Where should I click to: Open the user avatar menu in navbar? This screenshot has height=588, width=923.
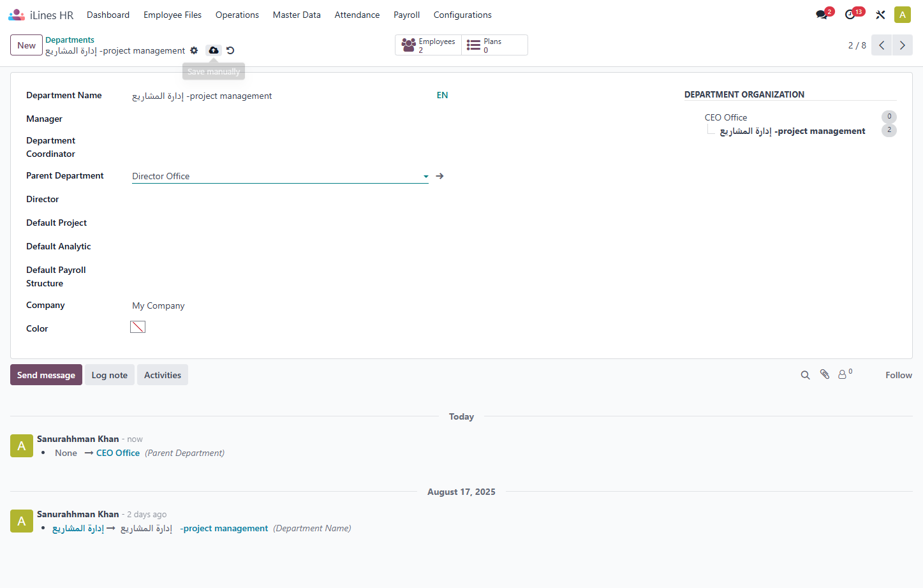pos(903,15)
